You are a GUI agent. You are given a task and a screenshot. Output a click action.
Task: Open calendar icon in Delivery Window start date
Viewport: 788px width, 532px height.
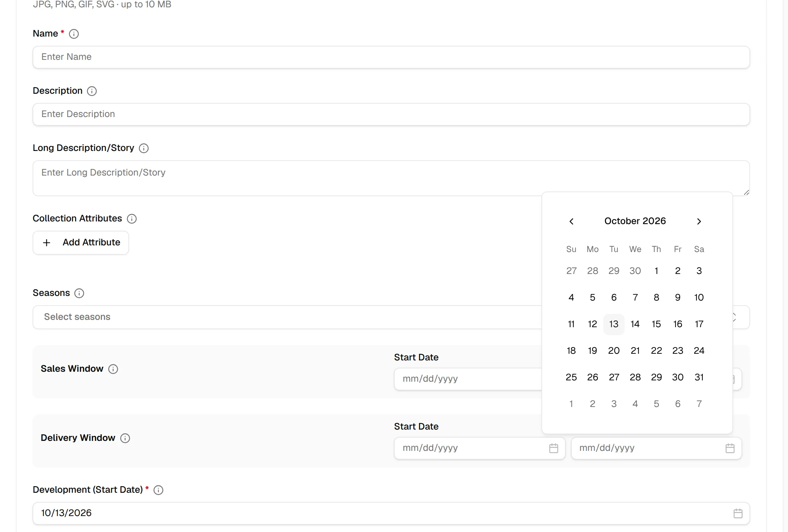point(553,448)
